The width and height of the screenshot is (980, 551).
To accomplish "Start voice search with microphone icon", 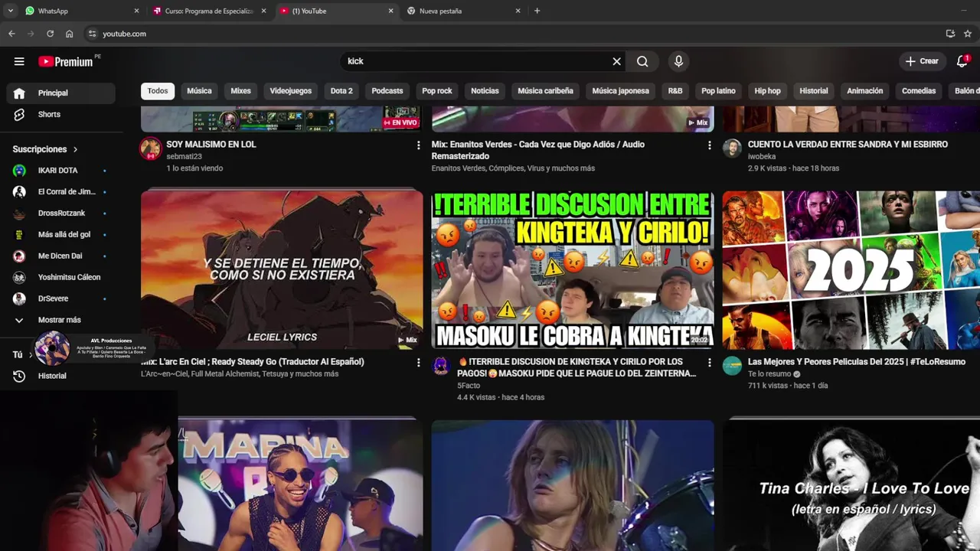I will pyautogui.click(x=678, y=61).
